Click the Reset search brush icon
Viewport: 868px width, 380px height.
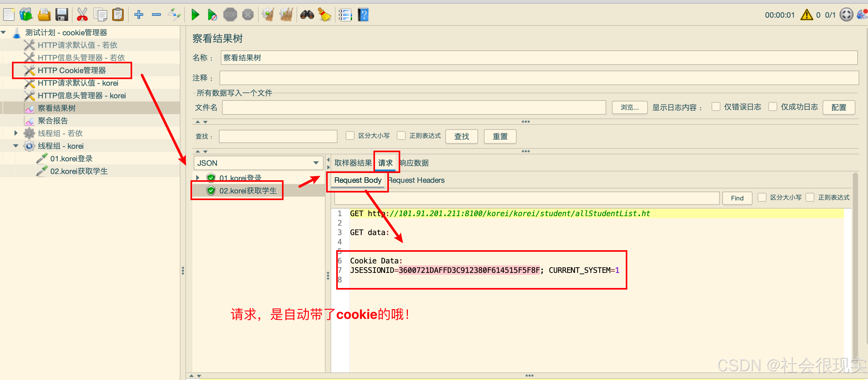325,15
